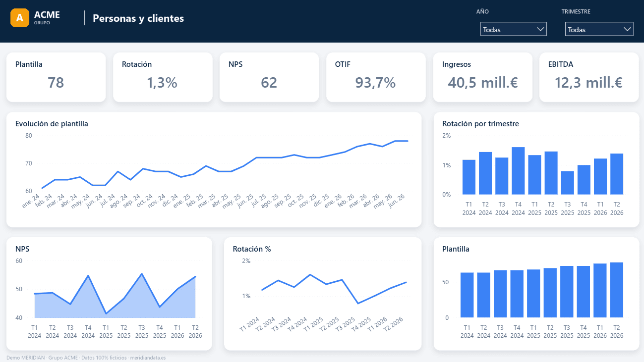This screenshot has width=644, height=362.
Task: Open the AÑO dropdown
Action: coord(514,29)
